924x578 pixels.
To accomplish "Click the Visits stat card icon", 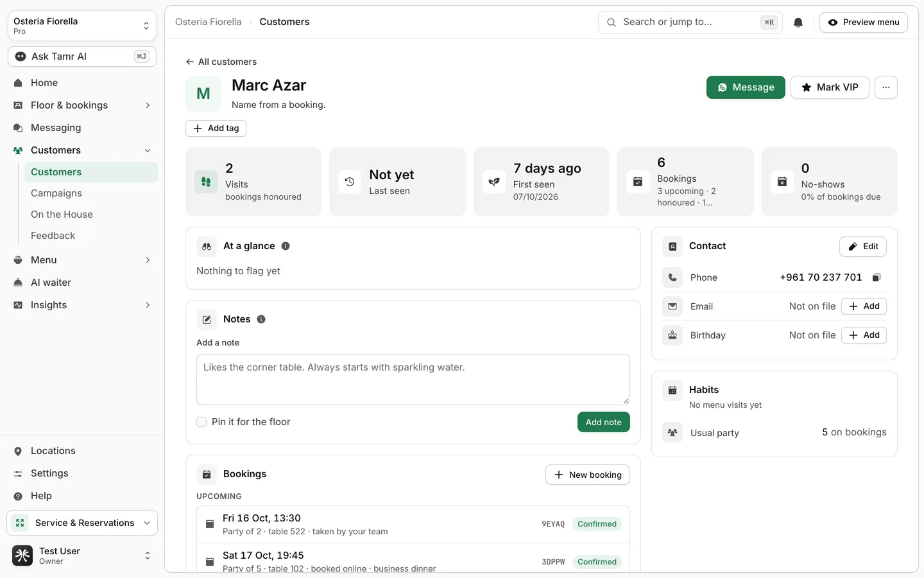I will pos(206,182).
